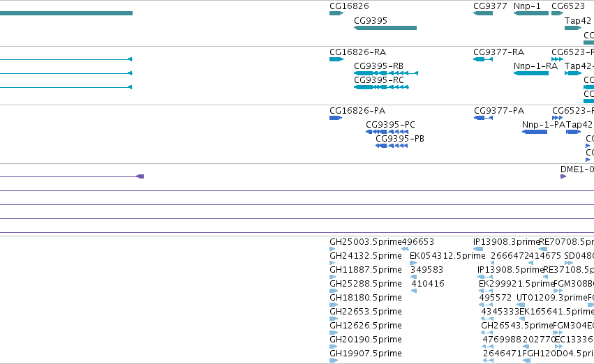594x364 pixels.
Task: Click EST IP13908.5prime
Action: click(x=510, y=270)
